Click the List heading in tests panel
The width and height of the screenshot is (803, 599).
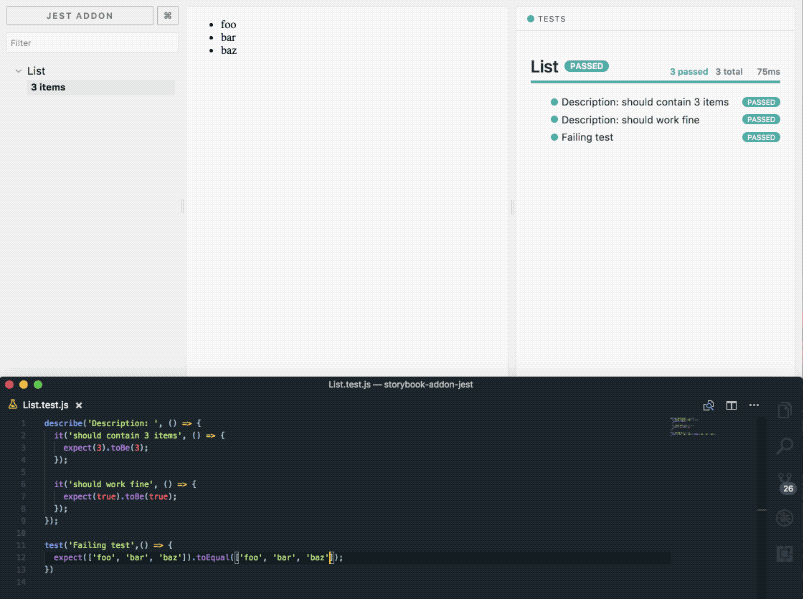pos(544,67)
